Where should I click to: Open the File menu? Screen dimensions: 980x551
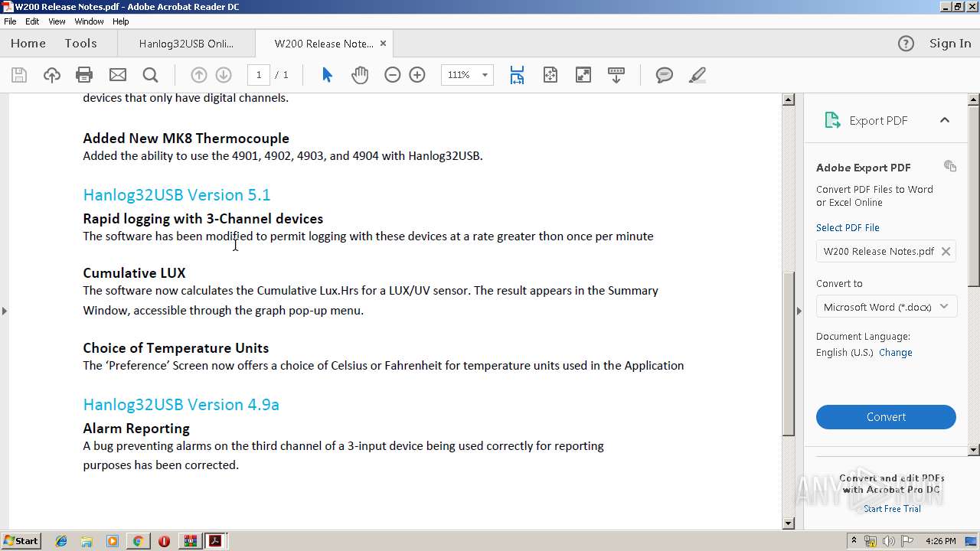[x=10, y=21]
